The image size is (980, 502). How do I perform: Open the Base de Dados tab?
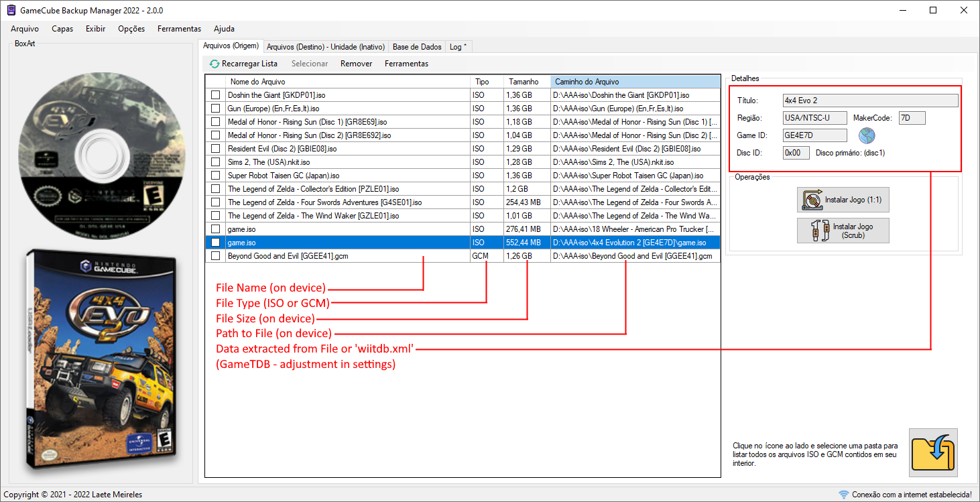tap(417, 47)
